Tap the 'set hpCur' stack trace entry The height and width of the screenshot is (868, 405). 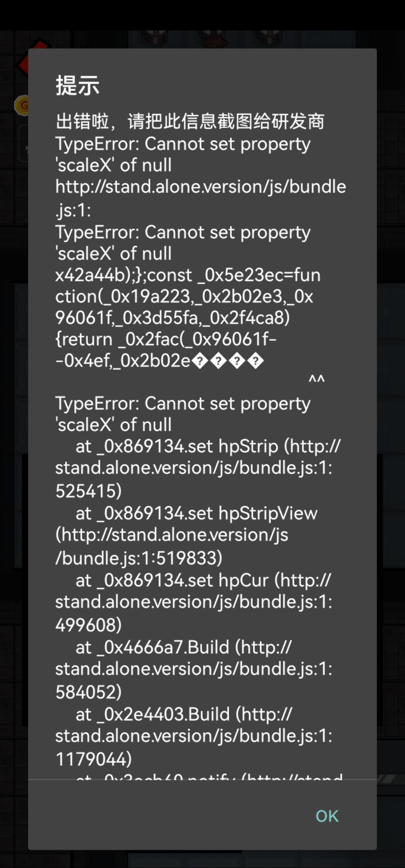pyautogui.click(x=203, y=580)
